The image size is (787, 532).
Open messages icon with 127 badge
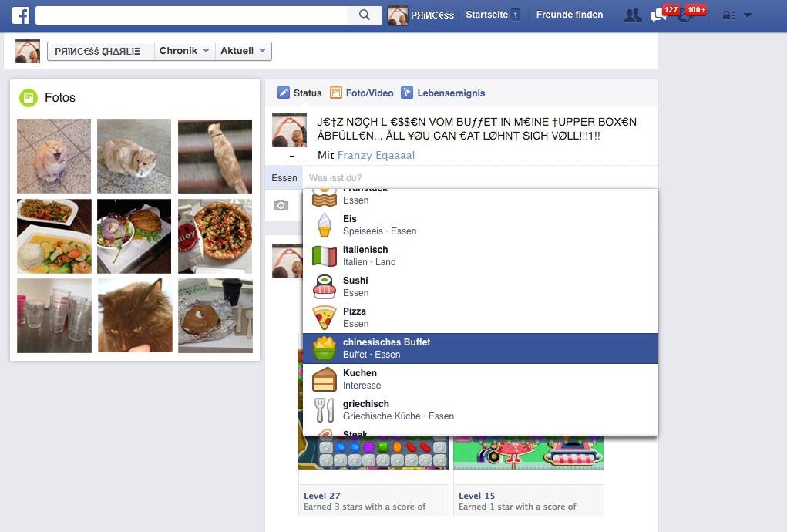[658, 15]
